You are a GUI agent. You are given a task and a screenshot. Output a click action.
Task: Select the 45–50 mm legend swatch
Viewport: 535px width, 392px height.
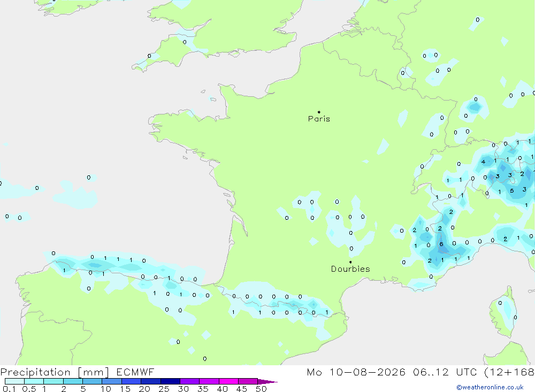tap(248, 381)
